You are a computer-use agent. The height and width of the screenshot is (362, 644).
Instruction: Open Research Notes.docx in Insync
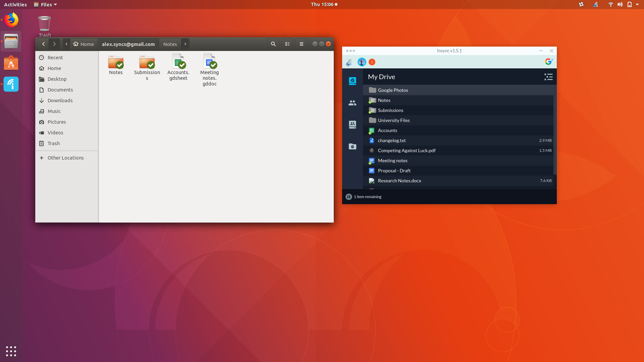[x=399, y=180]
